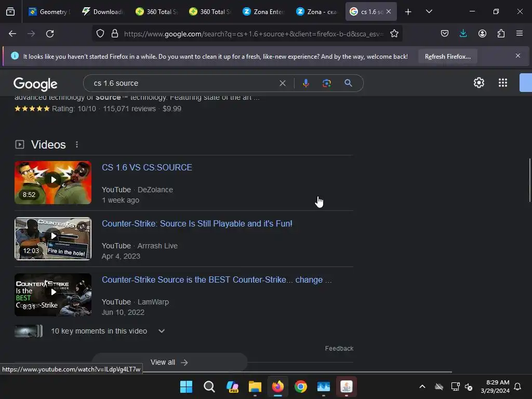
Task: Open Windows taskbar search
Action: [x=209, y=387]
